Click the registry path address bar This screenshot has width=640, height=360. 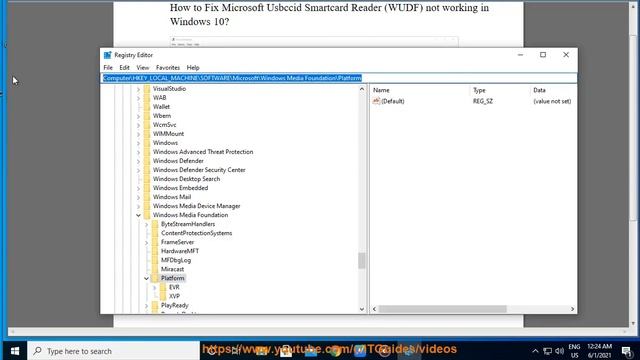[338, 78]
